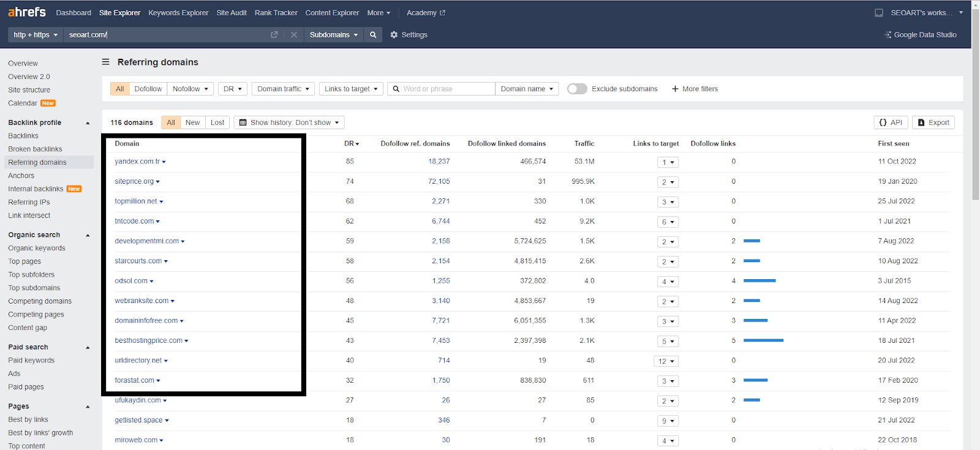Expand the Show history dropdown
The height and width of the screenshot is (450, 980).
coord(289,122)
